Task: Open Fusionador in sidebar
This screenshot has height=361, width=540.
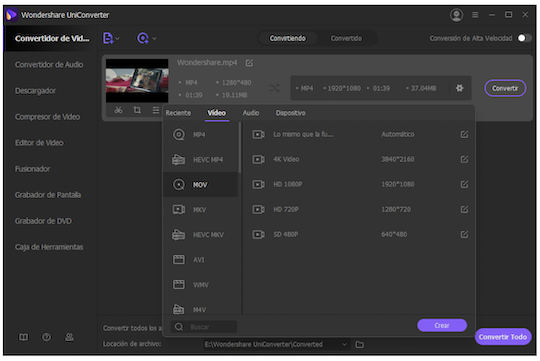Action: pos(32,169)
